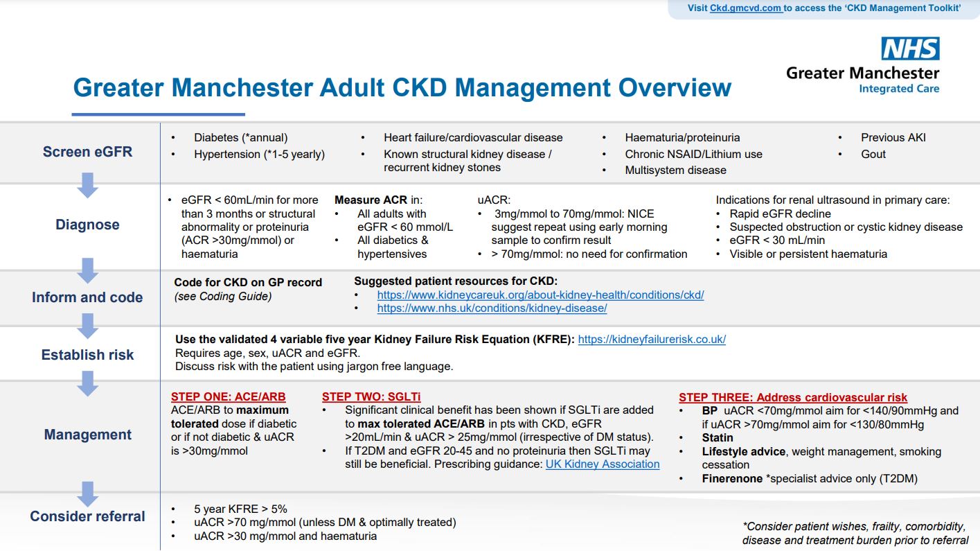Click the arrow below Establish risk
Image resolution: width=980 pixels, height=551 pixels.
pyautogui.click(x=87, y=383)
